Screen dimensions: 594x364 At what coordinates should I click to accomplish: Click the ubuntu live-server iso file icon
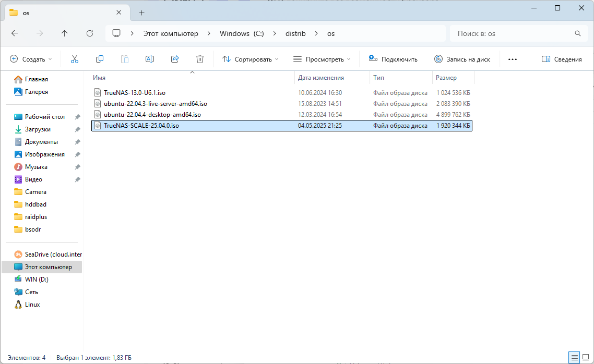coord(98,103)
